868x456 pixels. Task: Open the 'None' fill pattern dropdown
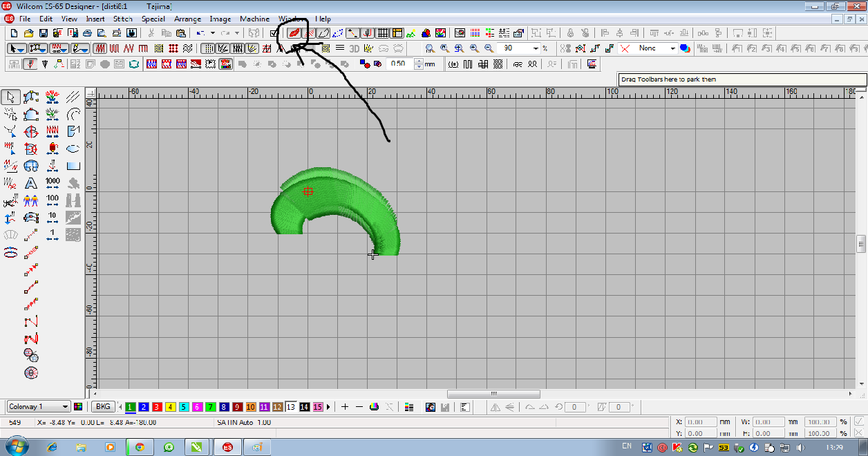pos(672,48)
